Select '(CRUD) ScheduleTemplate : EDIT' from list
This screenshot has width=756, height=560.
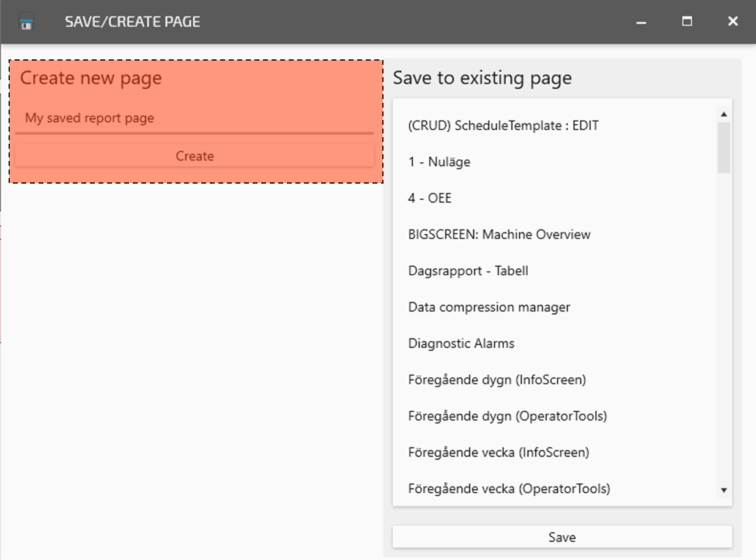click(503, 126)
